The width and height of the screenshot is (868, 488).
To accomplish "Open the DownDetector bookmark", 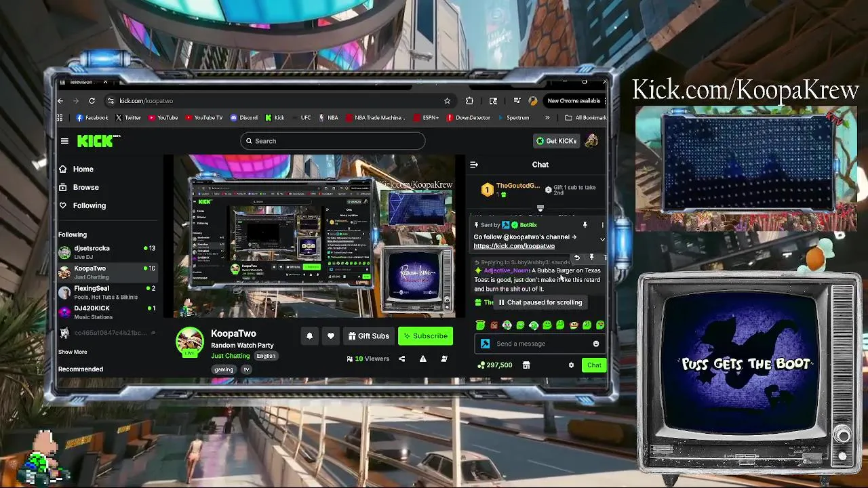I will [x=469, y=118].
